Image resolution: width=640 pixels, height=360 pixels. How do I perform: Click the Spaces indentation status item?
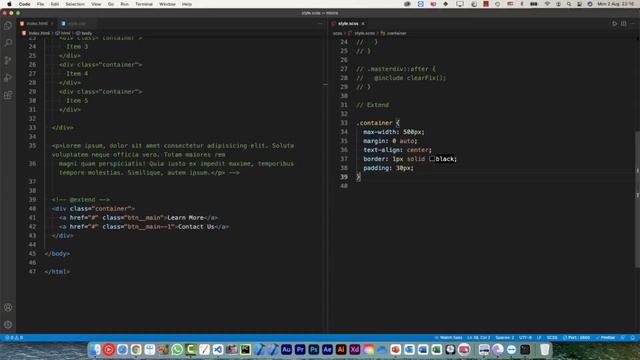click(x=505, y=338)
